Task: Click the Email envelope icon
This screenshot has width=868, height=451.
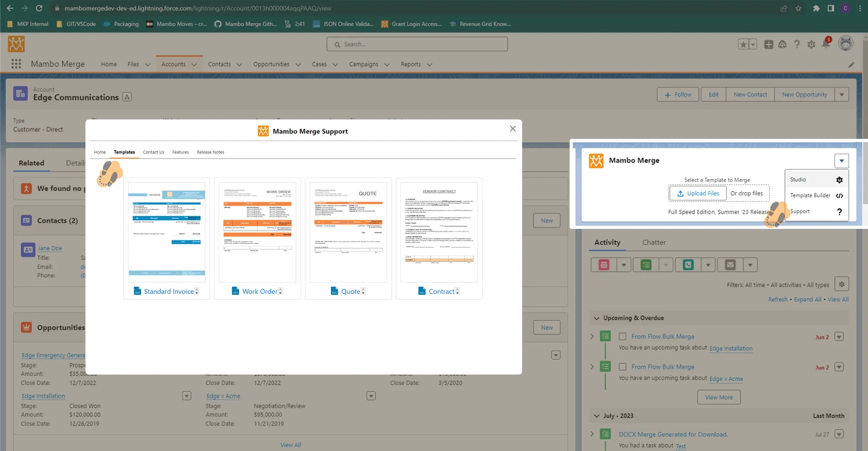Action: click(730, 265)
